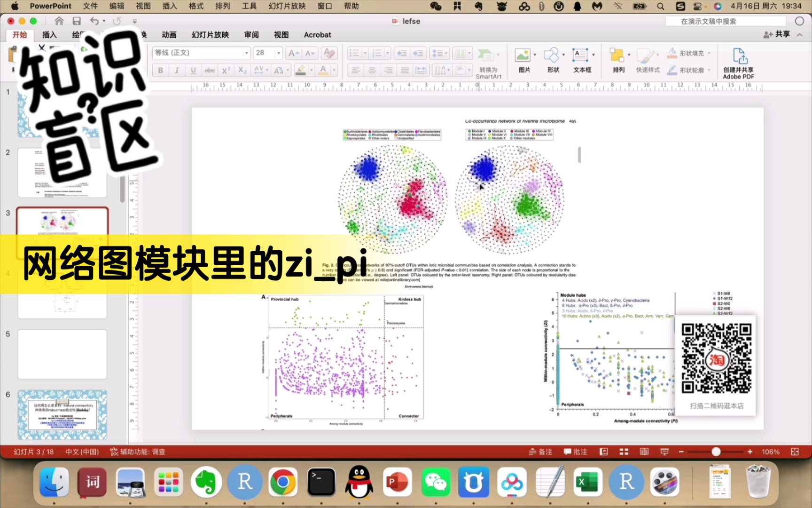Open bulleted list dropdown arrow
The height and width of the screenshot is (508, 812).
pos(365,53)
